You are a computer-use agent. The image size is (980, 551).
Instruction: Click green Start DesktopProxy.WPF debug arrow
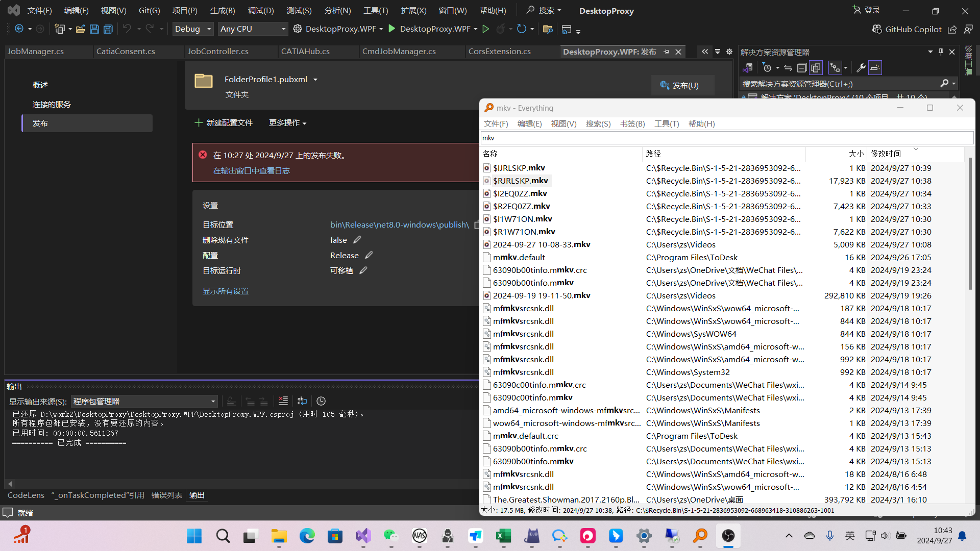click(x=391, y=29)
